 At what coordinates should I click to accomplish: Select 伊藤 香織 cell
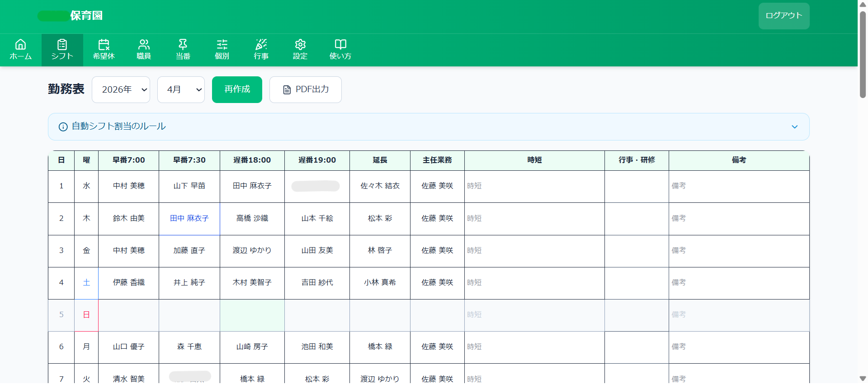point(128,283)
